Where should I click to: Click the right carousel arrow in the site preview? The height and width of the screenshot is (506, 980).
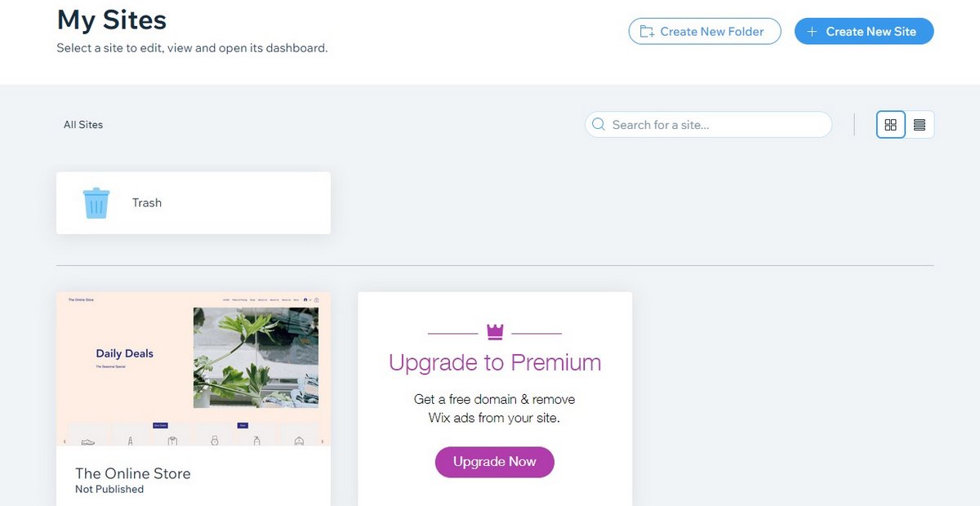(323, 442)
